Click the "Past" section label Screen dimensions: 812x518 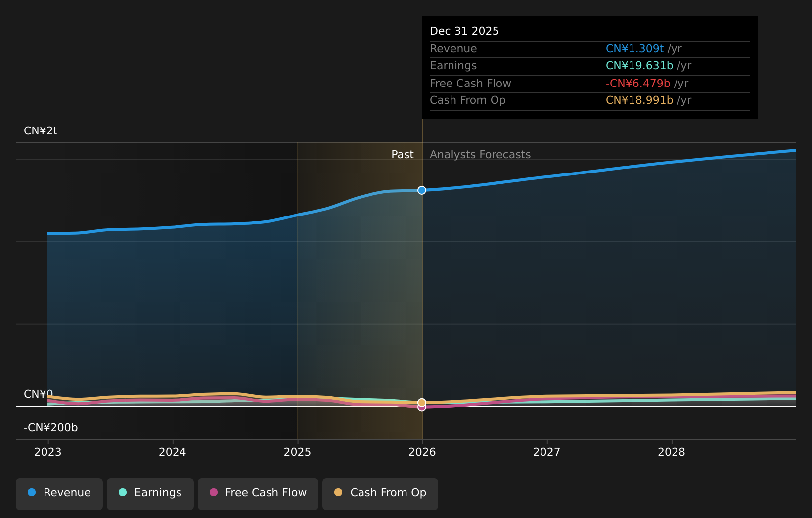pyautogui.click(x=402, y=155)
